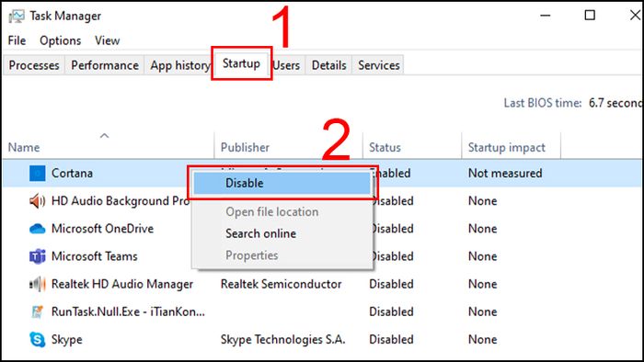The image size is (644, 362).
Task: Click the HD Audio Background speaker icon
Action: tap(38, 201)
